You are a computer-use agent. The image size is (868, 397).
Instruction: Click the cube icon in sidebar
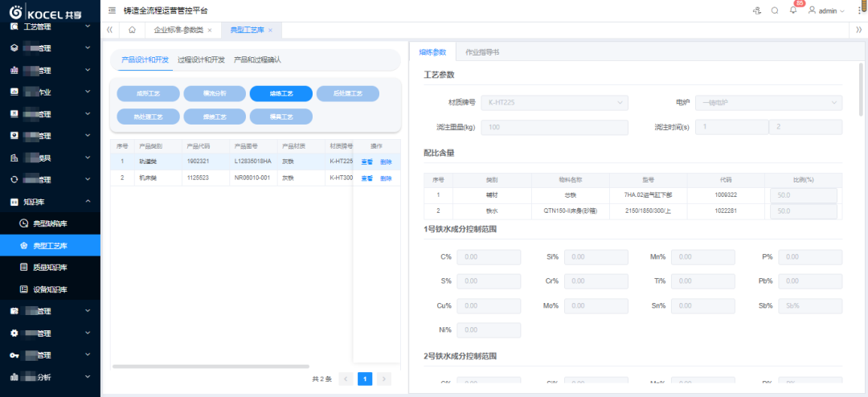pyautogui.click(x=14, y=48)
